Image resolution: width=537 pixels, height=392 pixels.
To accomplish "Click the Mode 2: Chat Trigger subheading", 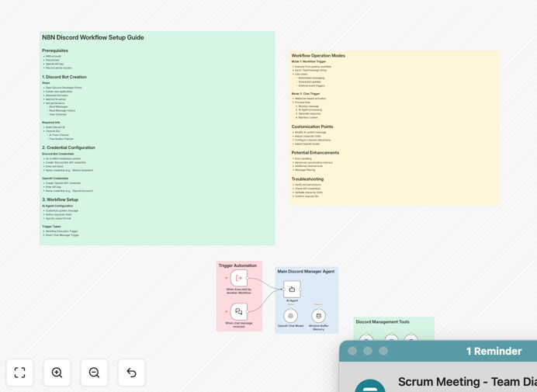I will click(306, 94).
